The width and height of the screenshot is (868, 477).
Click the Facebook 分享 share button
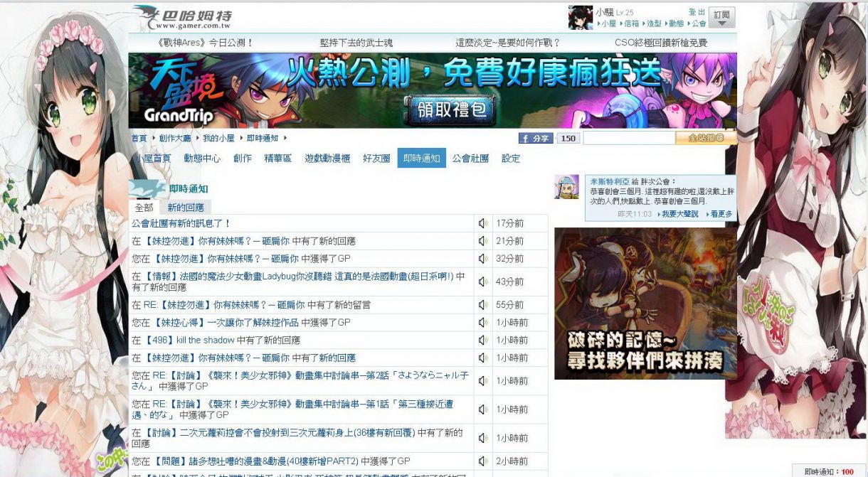pyautogui.click(x=536, y=139)
